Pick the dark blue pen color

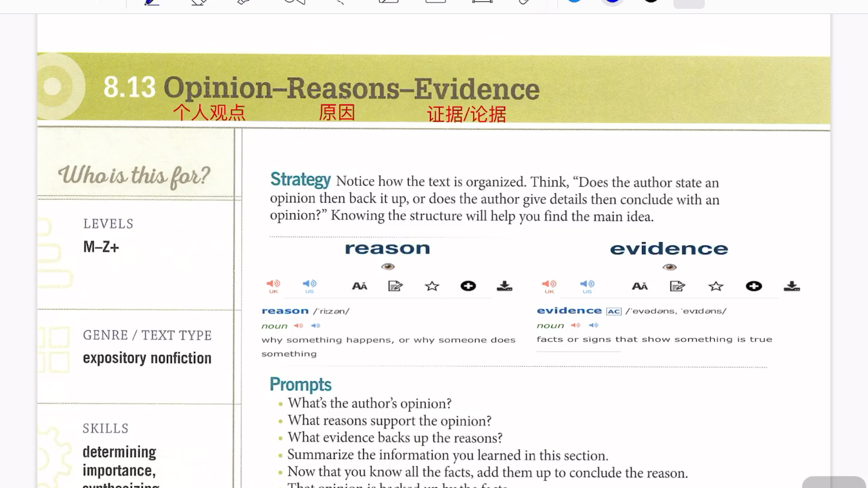pyautogui.click(x=612, y=1)
